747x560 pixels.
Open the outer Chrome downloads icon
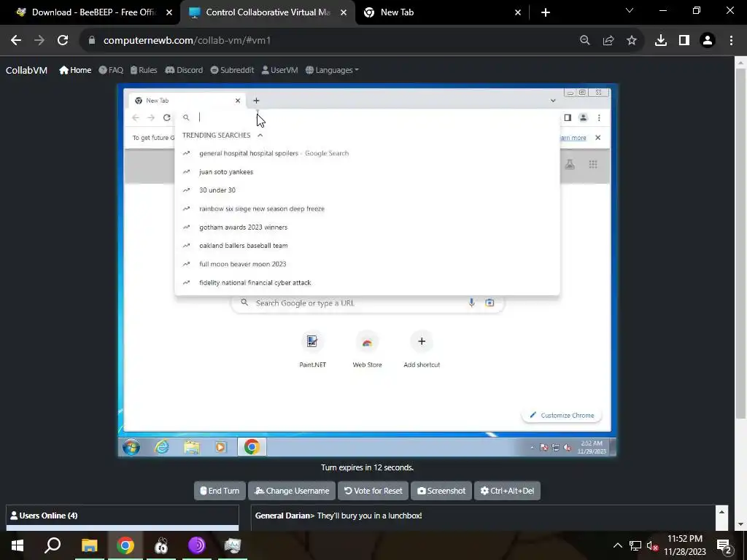click(x=660, y=41)
